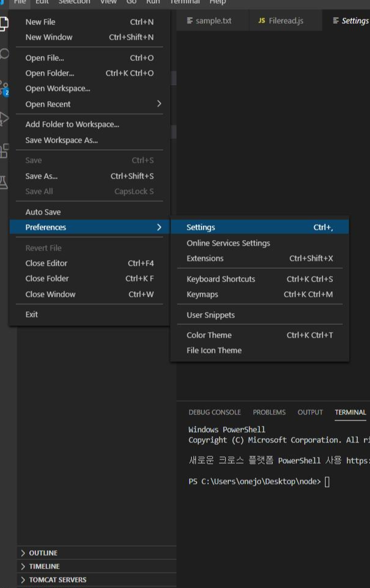Click Save Workspace As...
The image size is (370, 588).
[89, 140]
